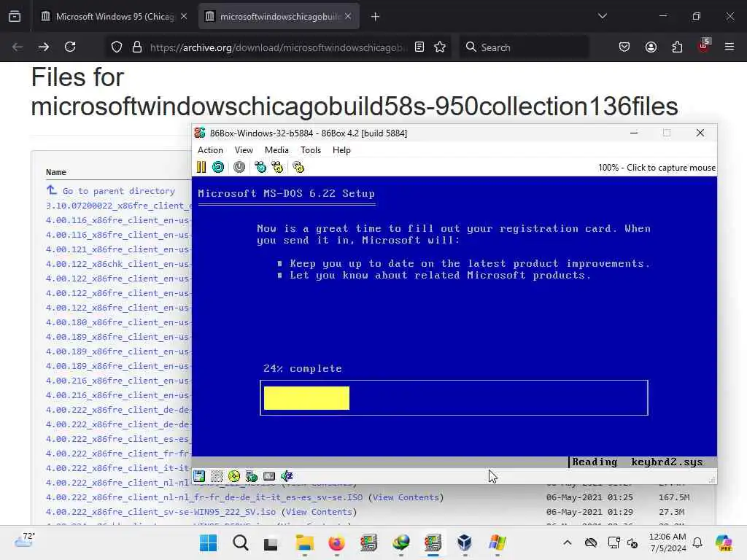The image size is (747, 560).
Task: Click the floppy disk status bar icon
Action: coord(199,475)
